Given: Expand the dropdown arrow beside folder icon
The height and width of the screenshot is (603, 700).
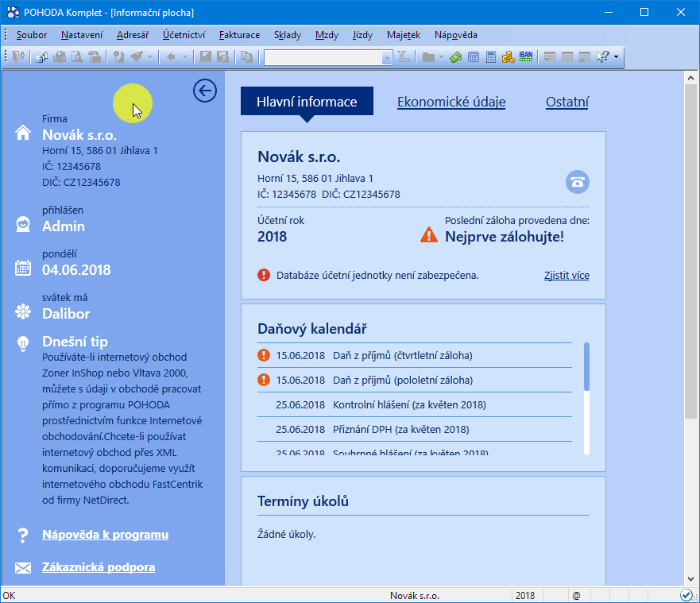Looking at the screenshot, I should coord(441,56).
